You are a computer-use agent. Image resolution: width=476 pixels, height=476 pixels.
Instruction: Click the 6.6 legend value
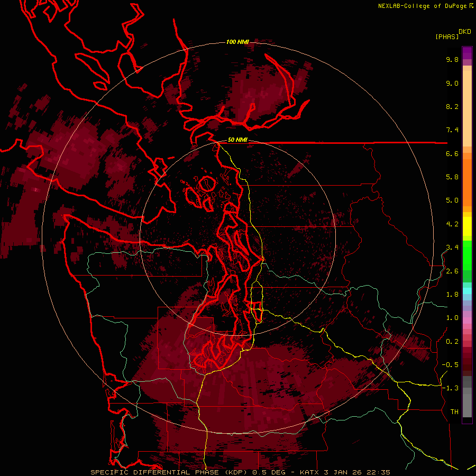pyautogui.click(x=452, y=153)
